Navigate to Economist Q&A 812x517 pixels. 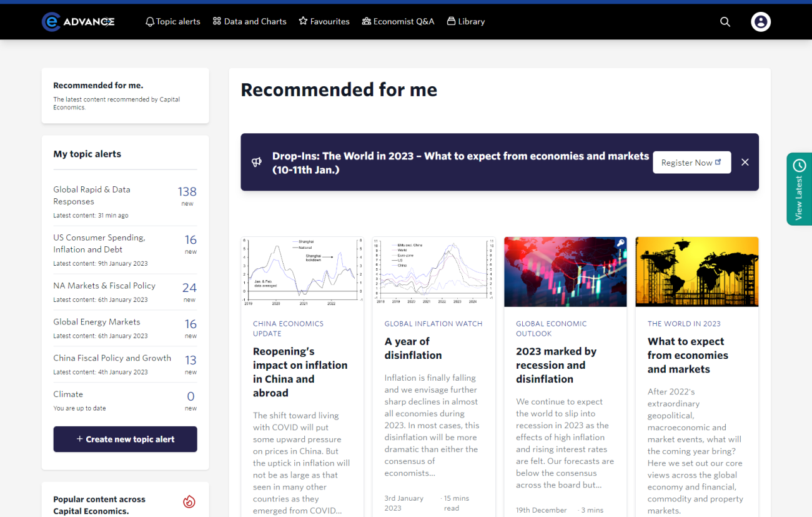398,22
